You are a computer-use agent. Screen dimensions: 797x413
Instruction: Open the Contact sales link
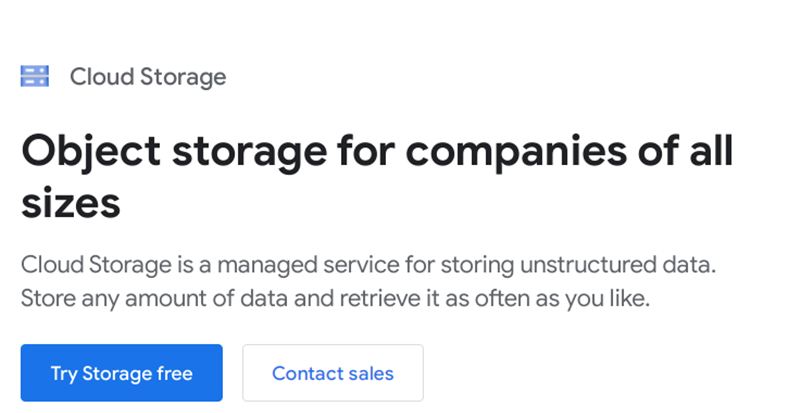tap(333, 373)
